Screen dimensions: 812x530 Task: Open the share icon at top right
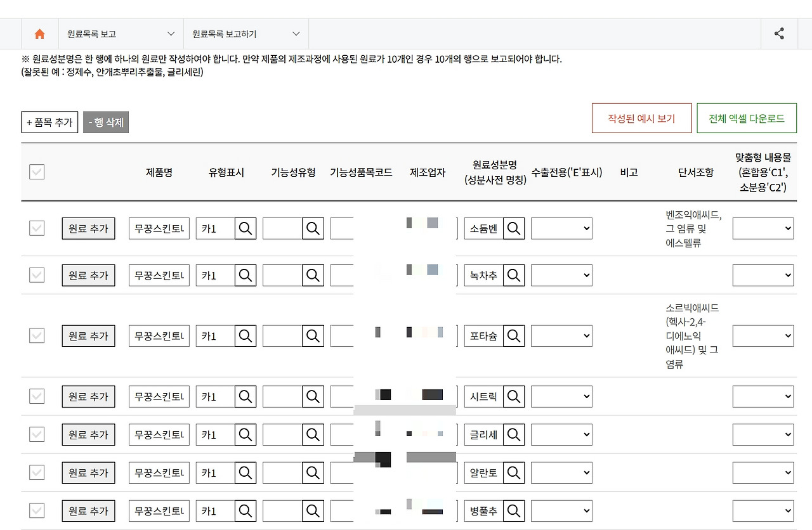(x=779, y=34)
